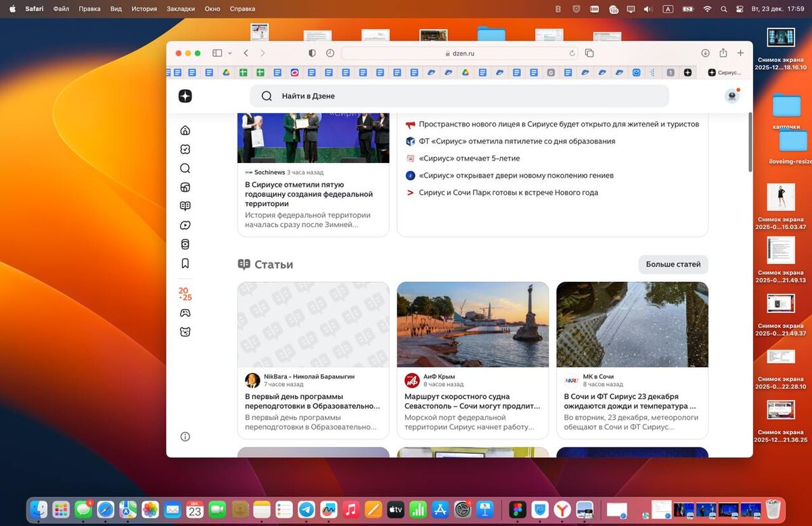Go forward in Safari
This screenshot has width=812, height=526.
click(x=263, y=53)
